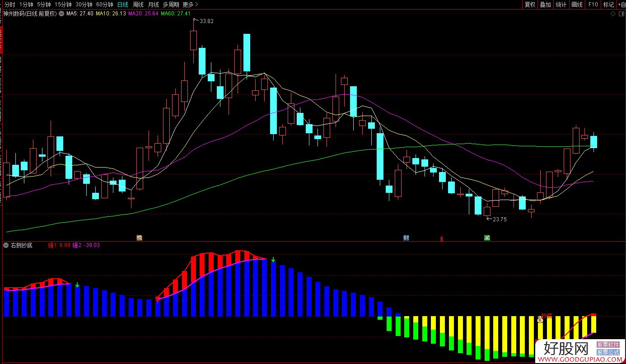The image size is (626, 364).
Task: Click the 右侧抄底 indicator name
Action: [x=21, y=245]
